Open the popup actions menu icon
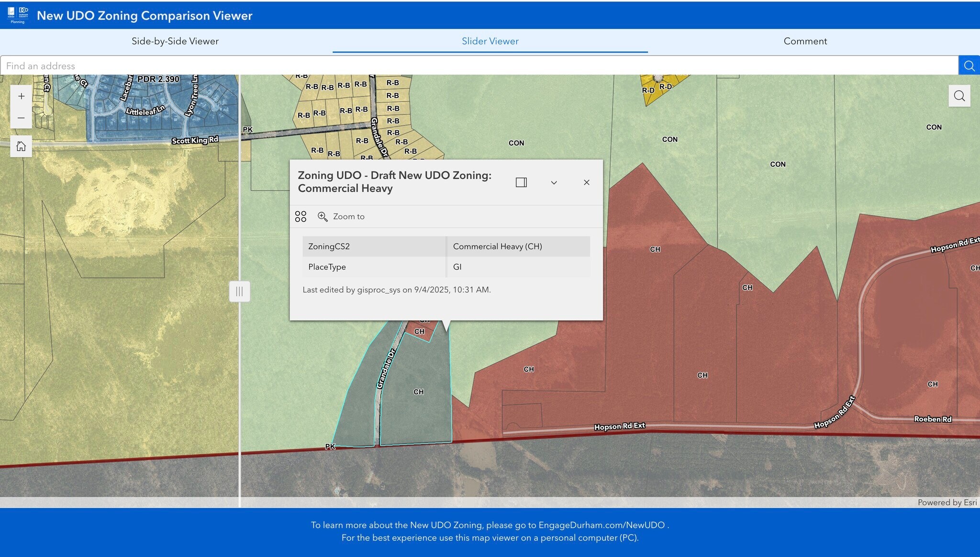Viewport: 980px width, 557px height. pyautogui.click(x=301, y=216)
